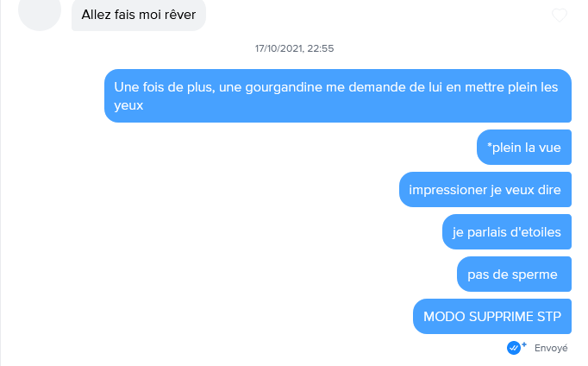Screen dimensions: 588x366
Task: Click "Une fois de plus" at message start
Action: click(165, 87)
